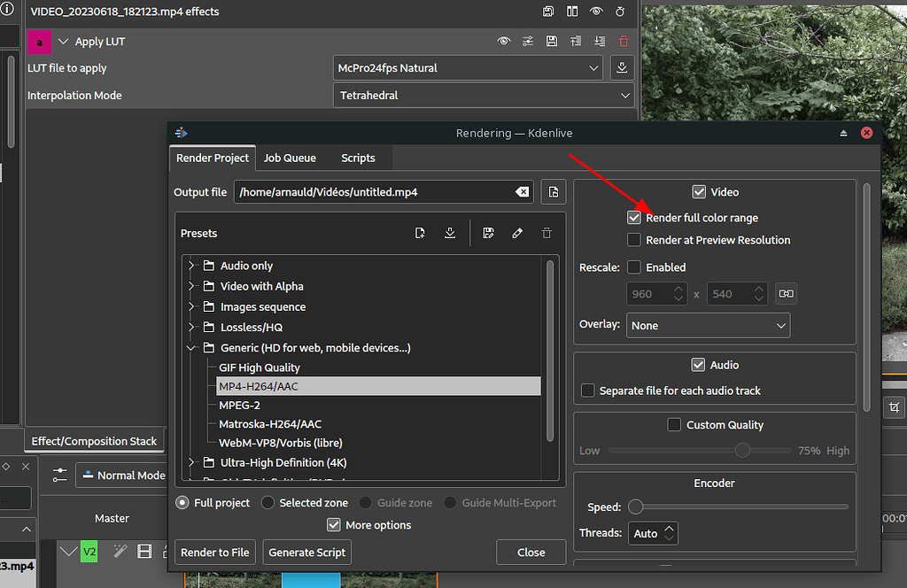Download online render presets
This screenshot has height=588, width=907.
coord(450,232)
